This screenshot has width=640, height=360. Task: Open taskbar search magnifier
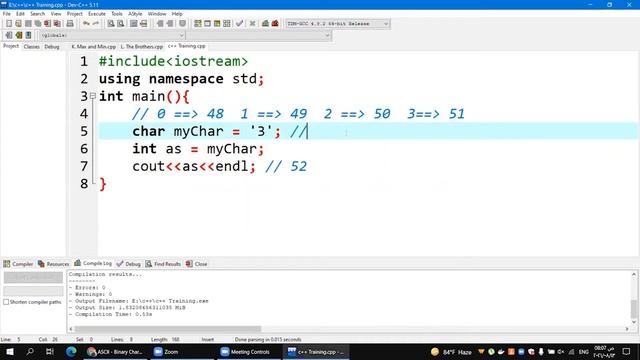30,351
